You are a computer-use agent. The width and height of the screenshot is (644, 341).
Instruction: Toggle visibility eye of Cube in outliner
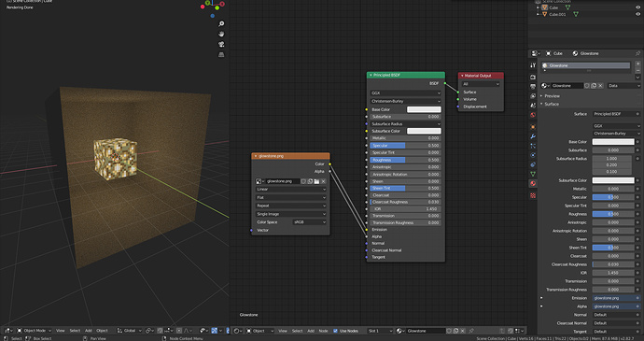[x=637, y=7]
